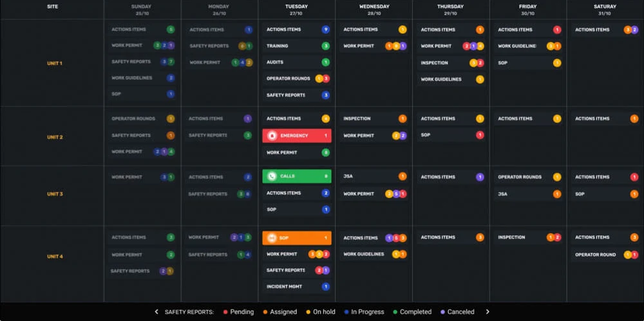Click the purple Canceled legend dot
This screenshot has width=644, height=321.
pyautogui.click(x=442, y=312)
